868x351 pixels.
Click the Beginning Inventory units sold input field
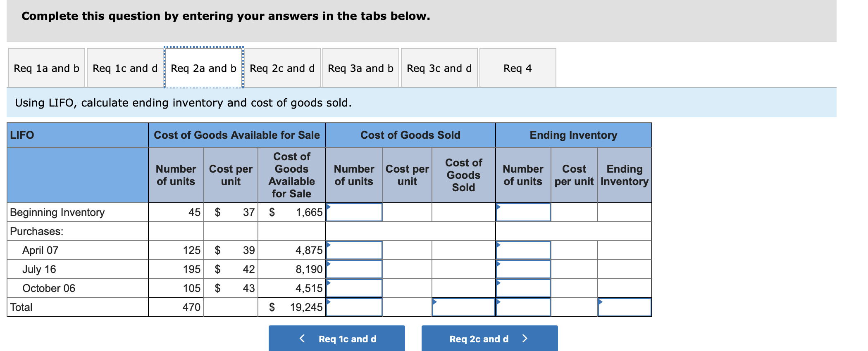(354, 212)
